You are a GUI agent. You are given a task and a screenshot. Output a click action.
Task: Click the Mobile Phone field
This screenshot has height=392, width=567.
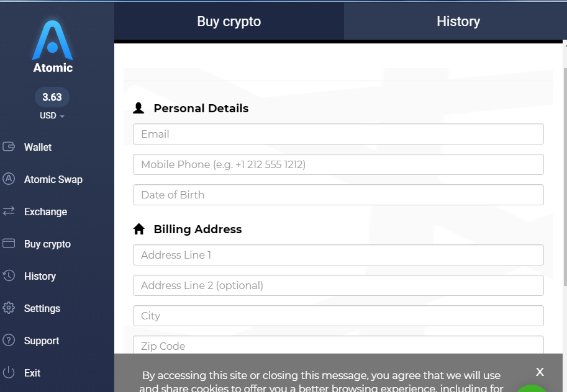[x=338, y=164]
